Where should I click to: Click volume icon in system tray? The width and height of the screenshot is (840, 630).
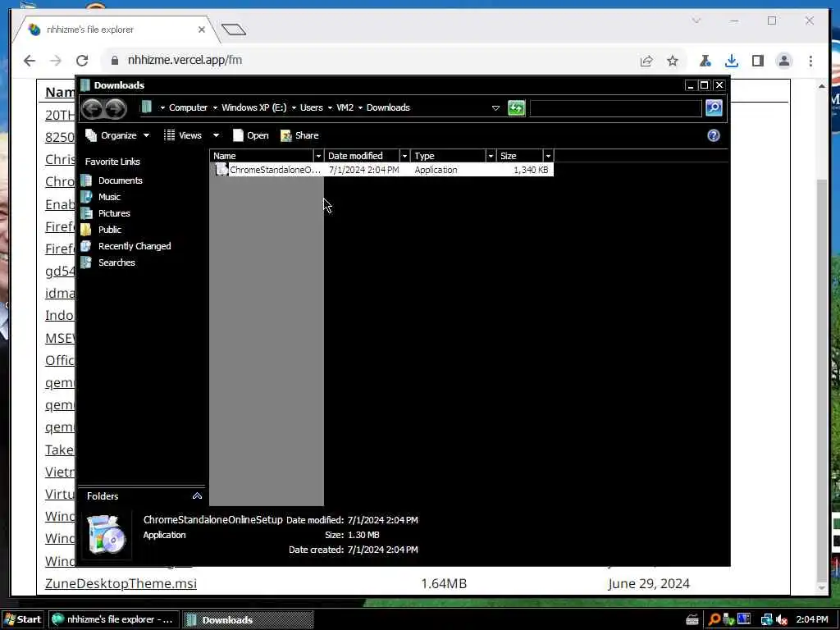(x=782, y=620)
